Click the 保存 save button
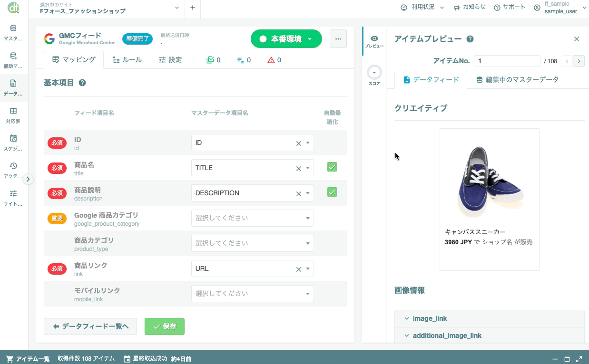This screenshot has width=589, height=364. (165, 326)
